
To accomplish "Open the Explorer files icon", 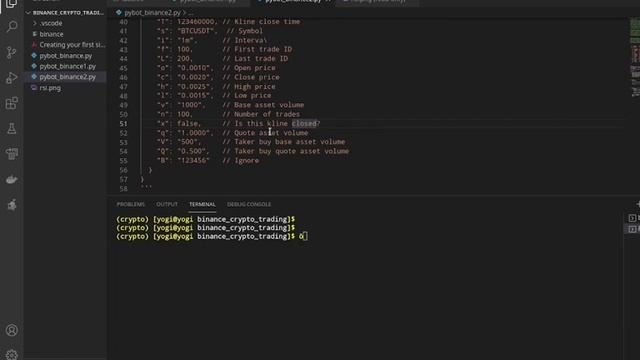I will coord(11,4).
